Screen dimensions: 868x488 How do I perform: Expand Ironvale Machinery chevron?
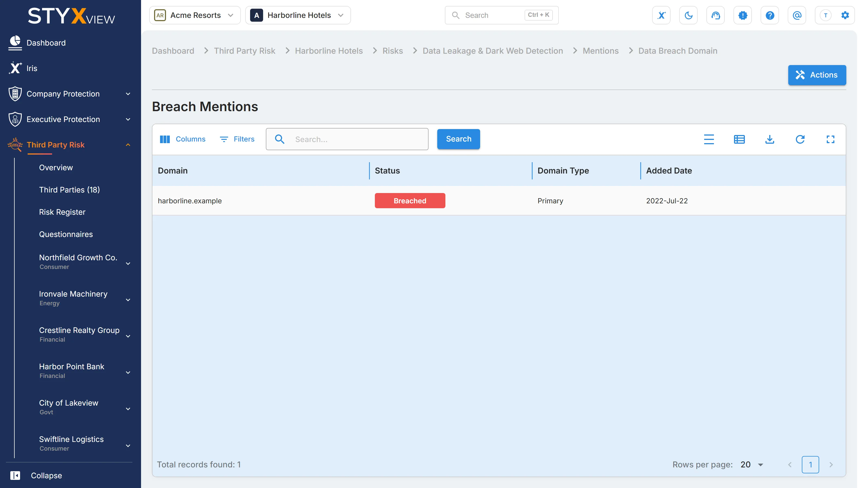coord(128,300)
